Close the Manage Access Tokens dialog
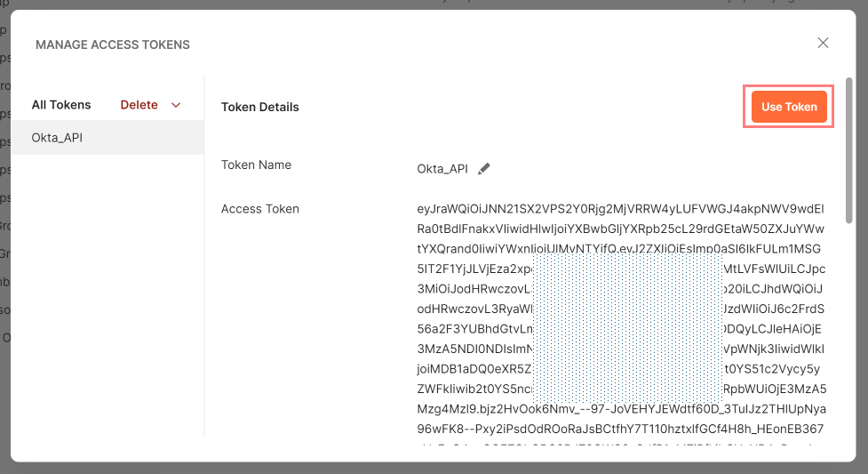 pyautogui.click(x=823, y=44)
